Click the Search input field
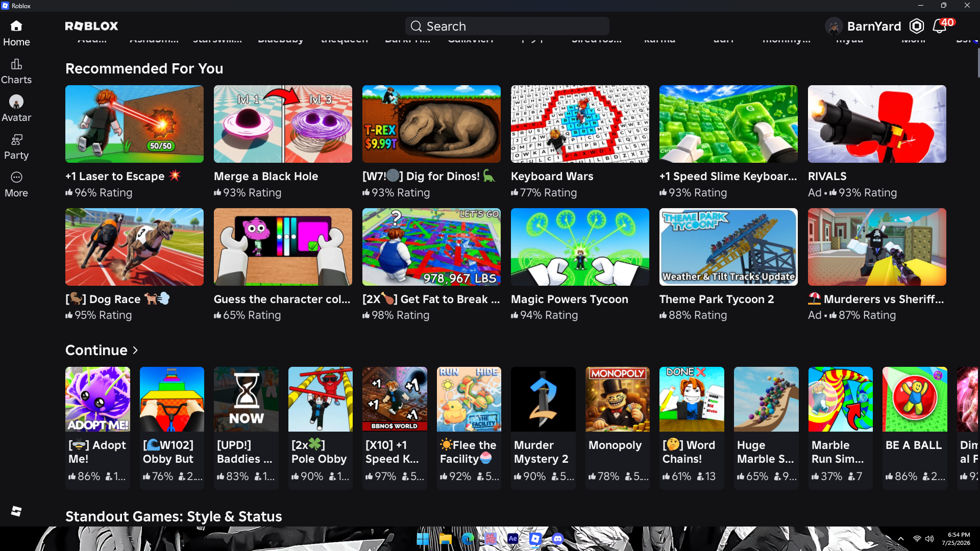 [507, 26]
